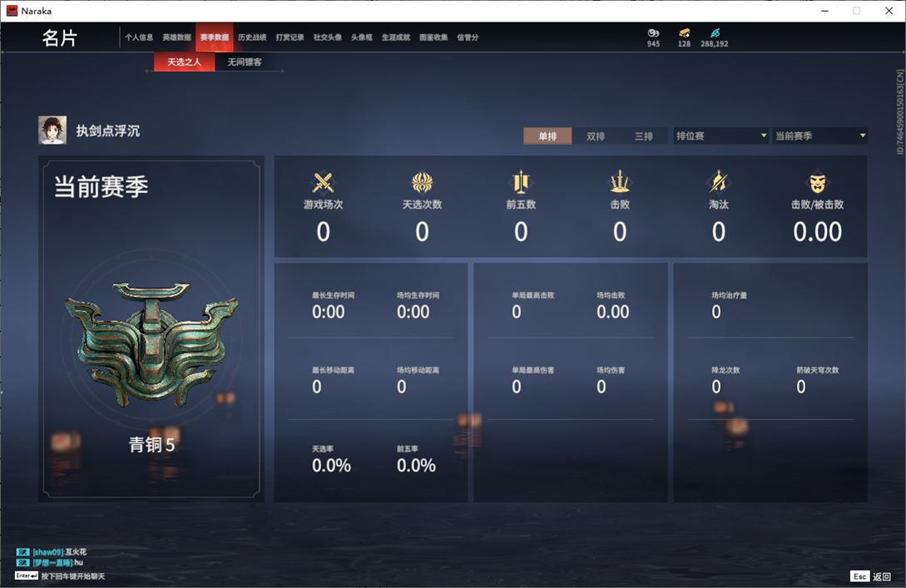Viewport: 906px width, 588px height.
Task: Click the 当前赛季 card heading
Action: click(101, 187)
